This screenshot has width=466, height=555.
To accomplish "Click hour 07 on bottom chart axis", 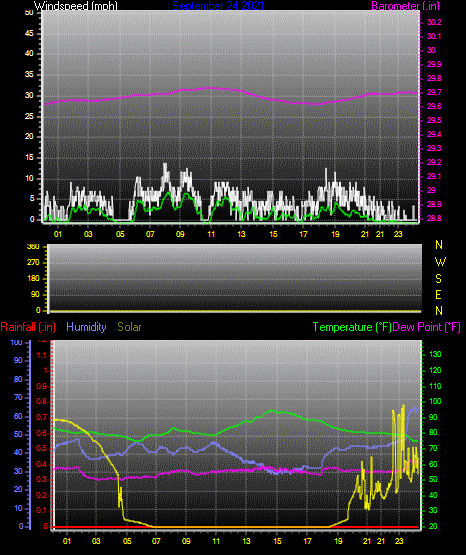I will pos(156,541).
